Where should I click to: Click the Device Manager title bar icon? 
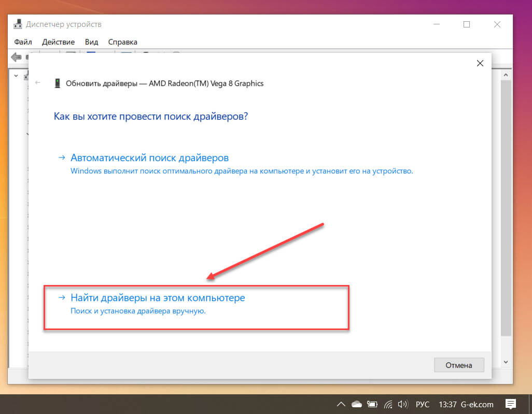coord(18,24)
